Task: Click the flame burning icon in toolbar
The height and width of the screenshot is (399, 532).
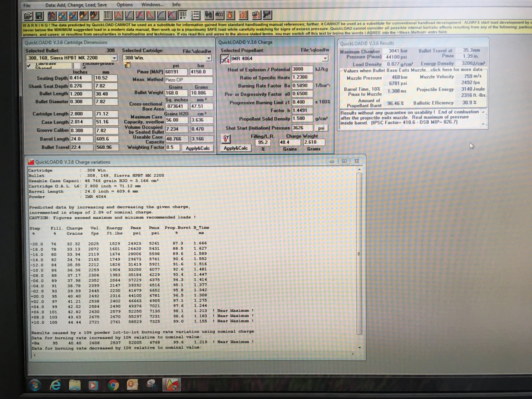Action: (x=230, y=15)
